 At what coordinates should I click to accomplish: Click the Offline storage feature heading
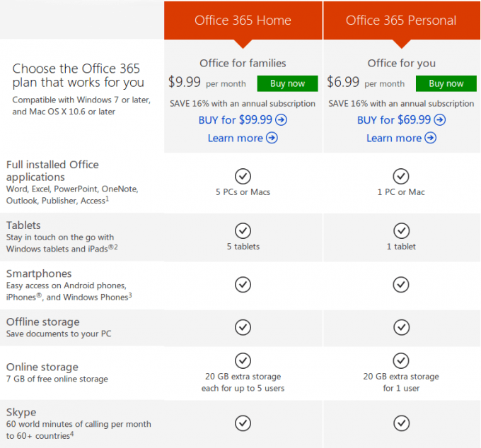pyautogui.click(x=43, y=322)
